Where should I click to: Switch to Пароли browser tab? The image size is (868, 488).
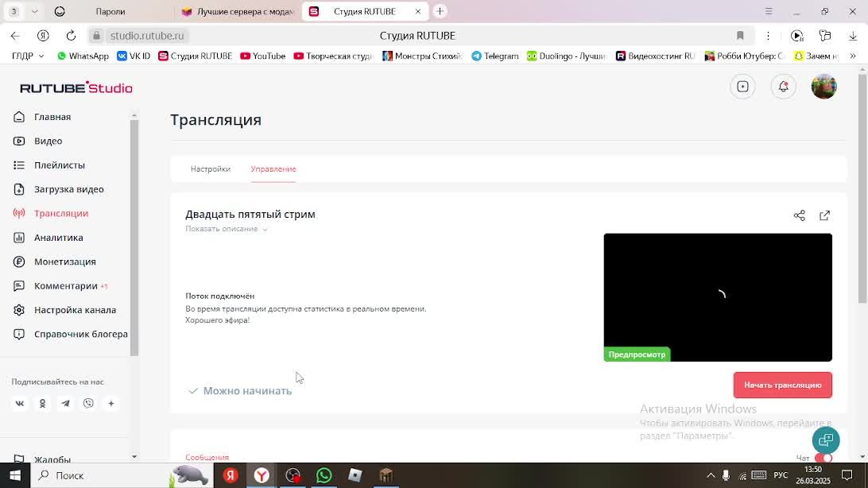click(110, 12)
